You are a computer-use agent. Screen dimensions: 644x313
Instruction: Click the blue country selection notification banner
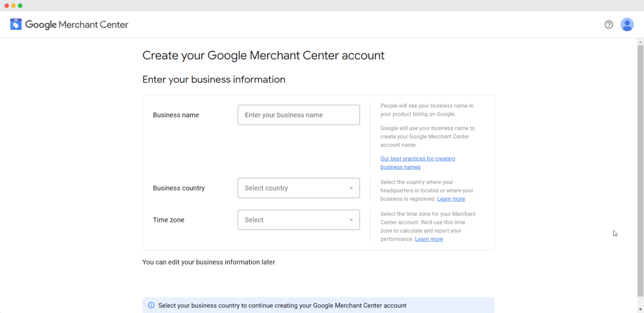point(319,305)
